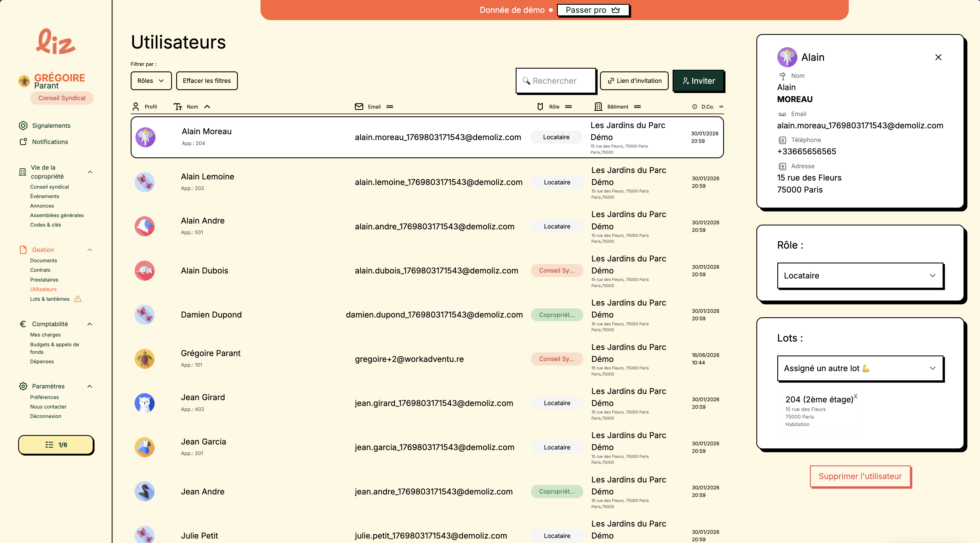The height and width of the screenshot is (543, 980).
Task: Click the Liz logo
Action: pos(56,42)
